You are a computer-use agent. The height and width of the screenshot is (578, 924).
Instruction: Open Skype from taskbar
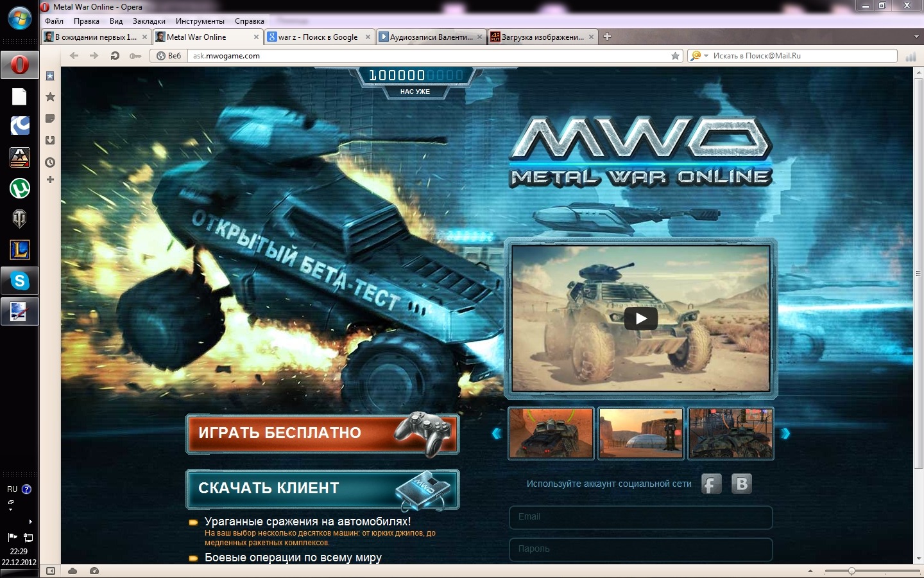(20, 281)
